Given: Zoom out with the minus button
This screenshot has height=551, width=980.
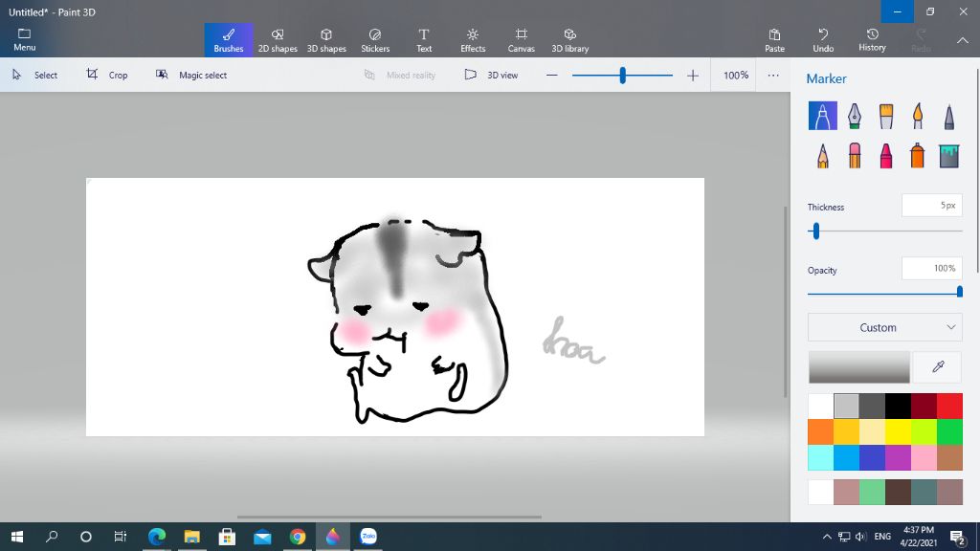Looking at the screenshot, I should point(551,75).
